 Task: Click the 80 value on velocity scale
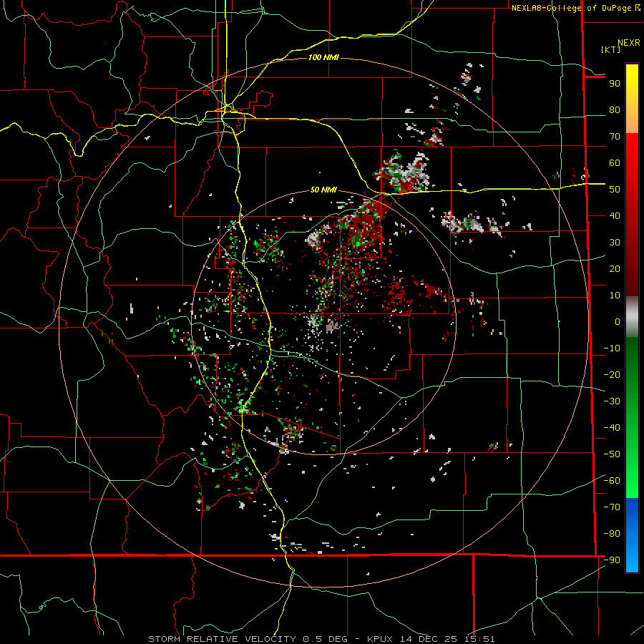(x=615, y=109)
